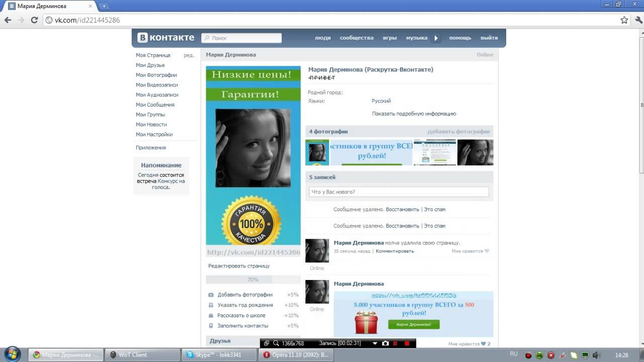Expand Показать подробную информацию

[x=414, y=114]
